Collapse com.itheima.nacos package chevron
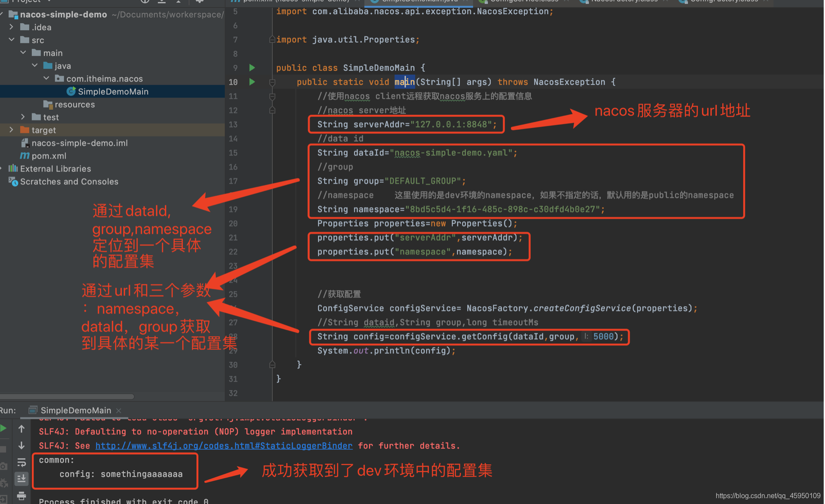This screenshot has width=825, height=504. [46, 78]
